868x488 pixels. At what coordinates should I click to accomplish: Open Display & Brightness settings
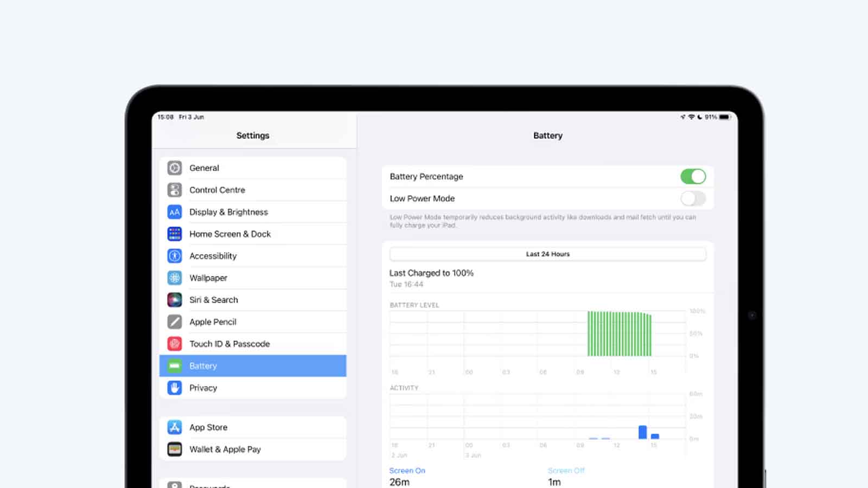(x=253, y=212)
